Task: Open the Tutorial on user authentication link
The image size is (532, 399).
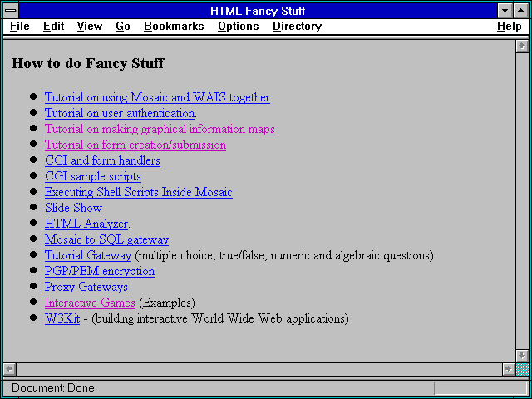Action: pos(120,113)
